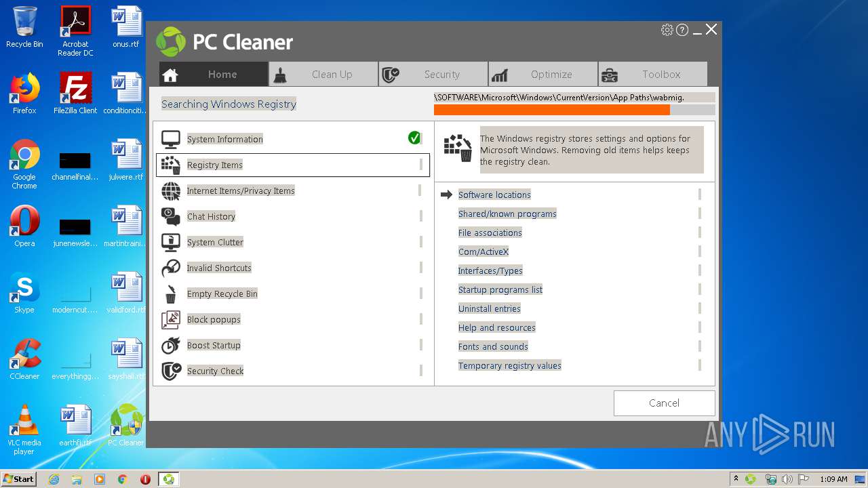Viewport: 868px width, 488px height.
Task: Click the System Clutter label
Action: [x=215, y=242]
